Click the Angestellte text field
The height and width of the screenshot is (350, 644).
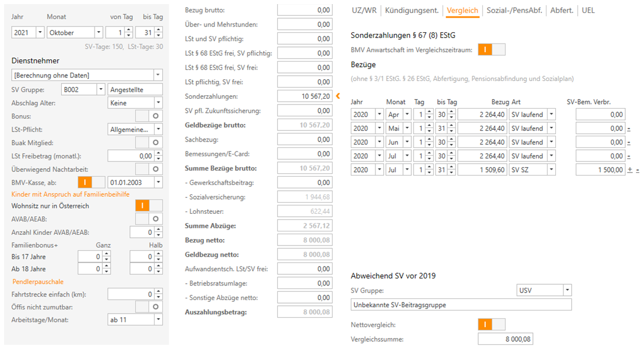(135, 89)
